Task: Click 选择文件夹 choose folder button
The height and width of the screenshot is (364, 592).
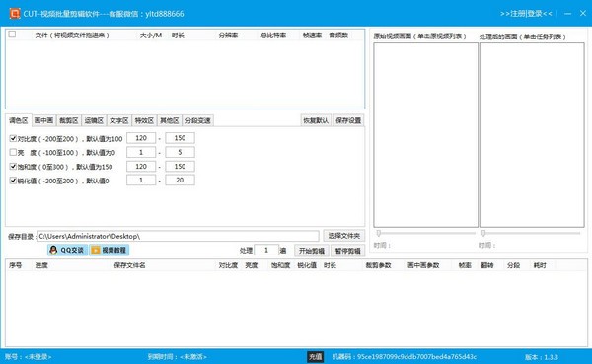Action: click(343, 236)
